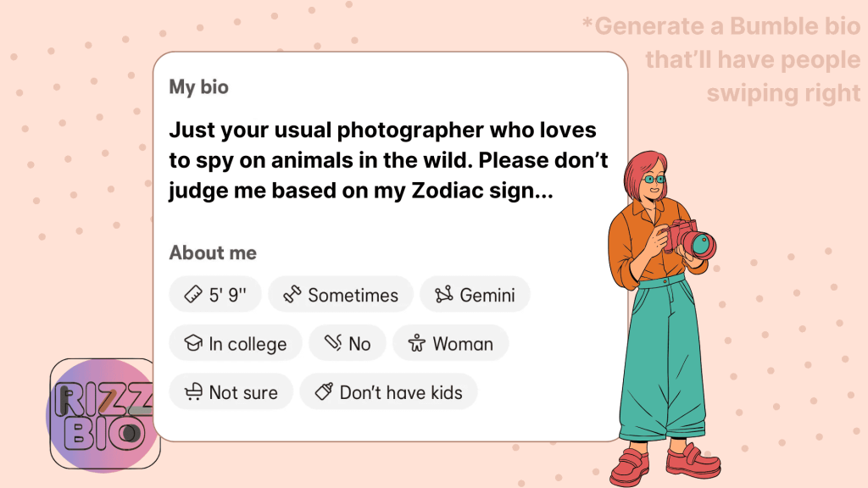Click the smoking icon beside No

tap(333, 343)
